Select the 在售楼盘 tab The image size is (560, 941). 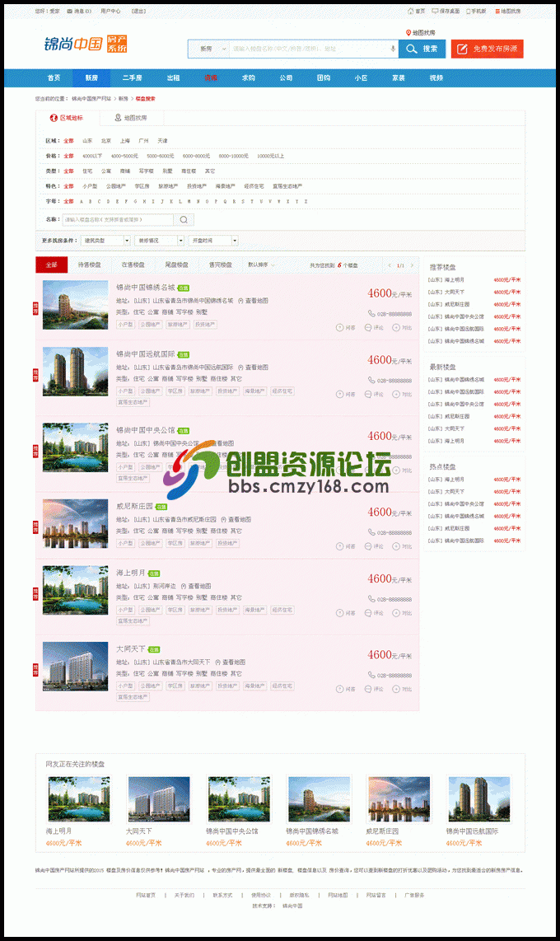[x=133, y=265]
